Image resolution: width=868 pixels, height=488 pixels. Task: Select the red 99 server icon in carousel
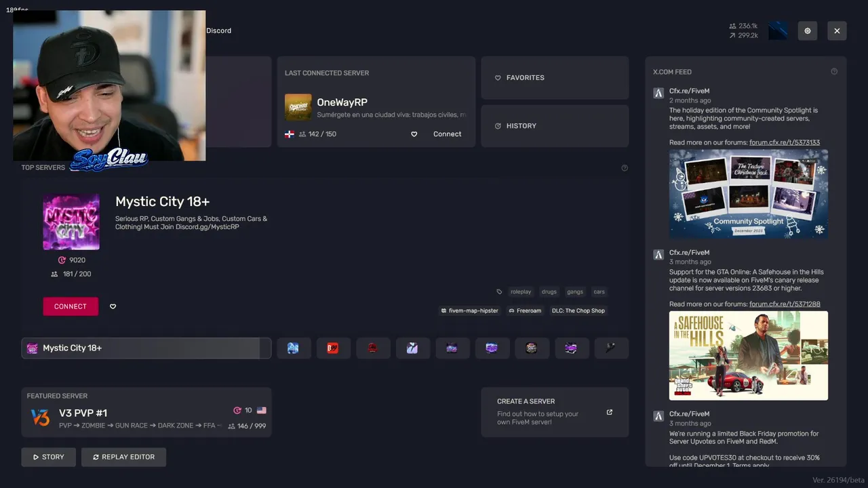click(x=333, y=348)
